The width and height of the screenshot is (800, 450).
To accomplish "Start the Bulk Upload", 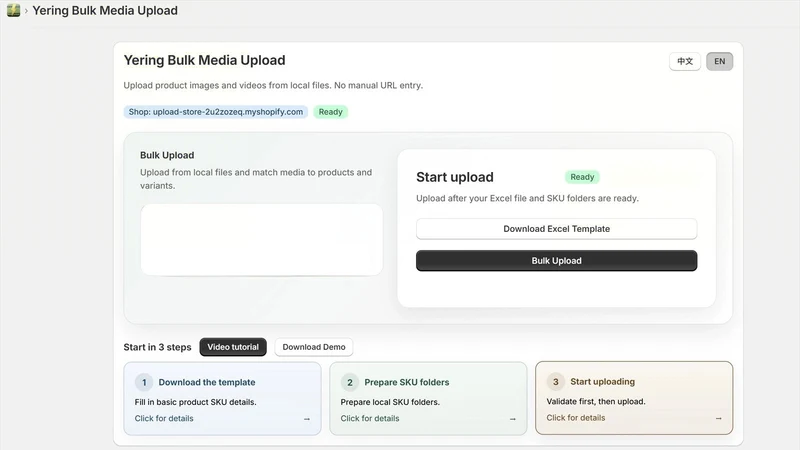I will 557,261.
